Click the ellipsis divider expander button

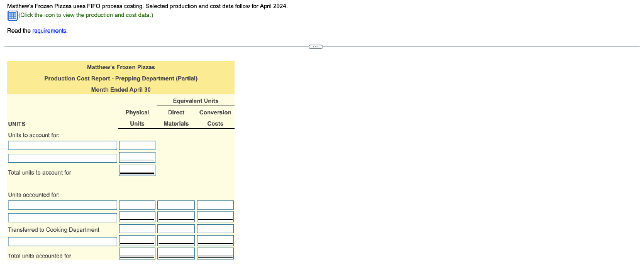pos(316,46)
